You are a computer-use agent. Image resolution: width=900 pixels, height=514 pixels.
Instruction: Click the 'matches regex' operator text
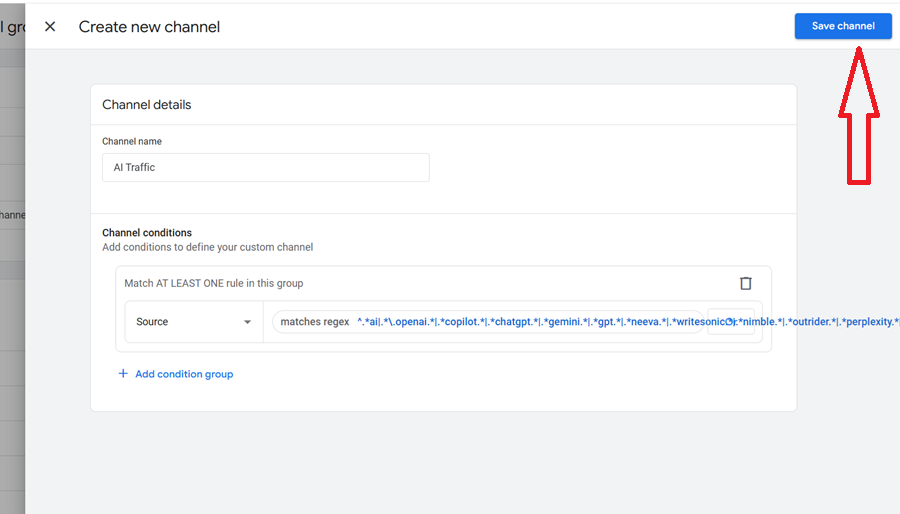tap(314, 322)
